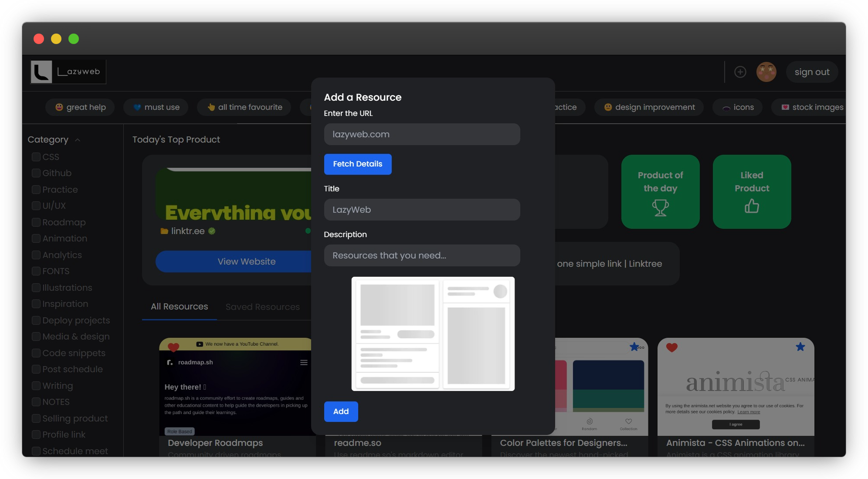Open the Product of the day card
The height and width of the screenshot is (479, 868).
click(x=660, y=192)
